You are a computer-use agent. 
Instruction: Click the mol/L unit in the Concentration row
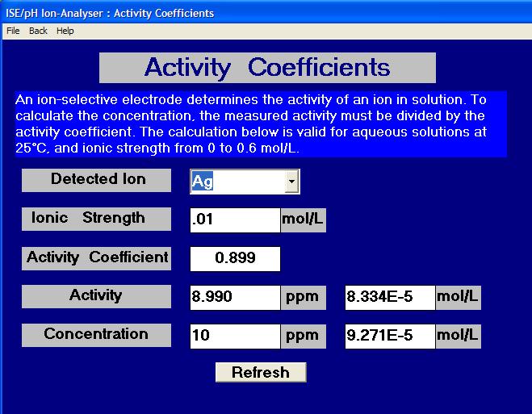pyautogui.click(x=458, y=336)
